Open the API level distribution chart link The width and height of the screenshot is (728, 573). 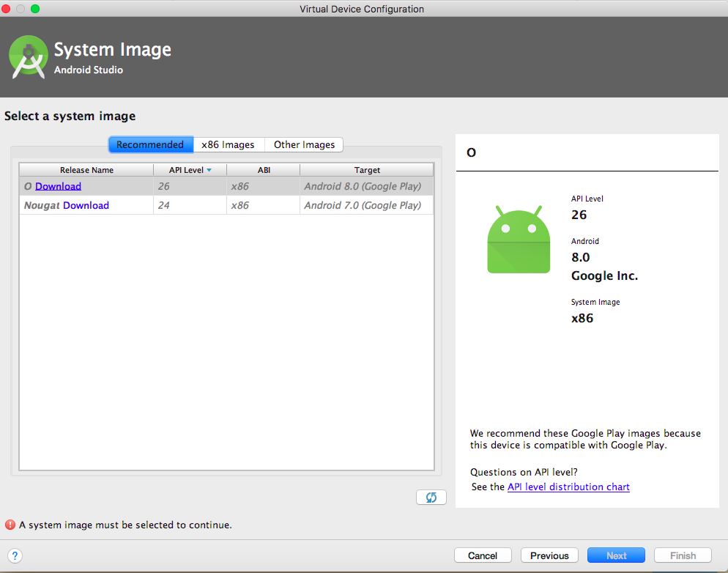coord(568,487)
